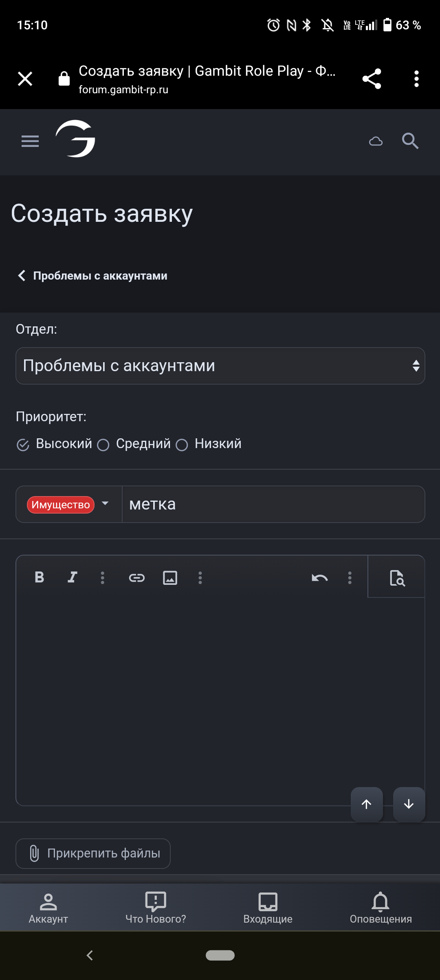
Task: Insert a link using the chain icon
Action: (x=137, y=577)
